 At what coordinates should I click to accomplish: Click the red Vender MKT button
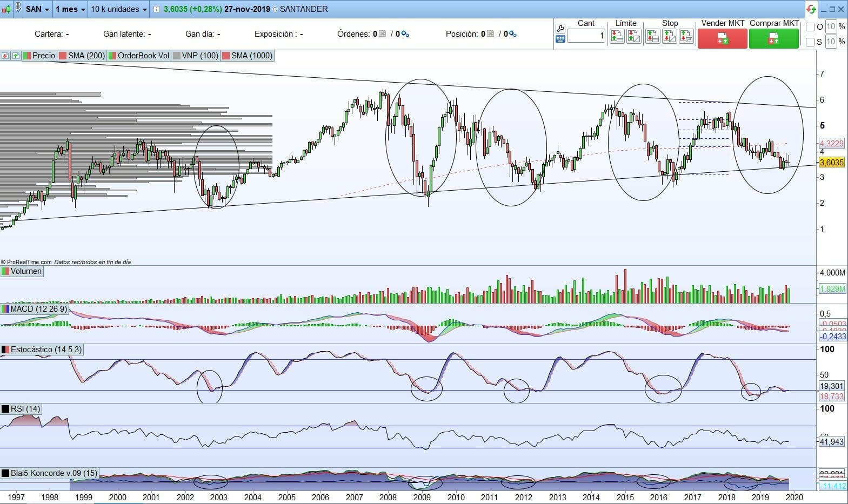(723, 39)
